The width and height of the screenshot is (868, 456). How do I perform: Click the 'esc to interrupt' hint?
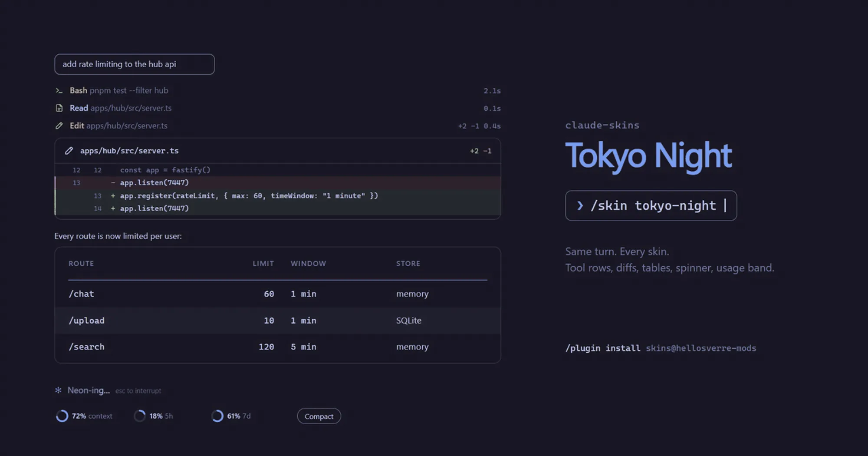point(138,391)
